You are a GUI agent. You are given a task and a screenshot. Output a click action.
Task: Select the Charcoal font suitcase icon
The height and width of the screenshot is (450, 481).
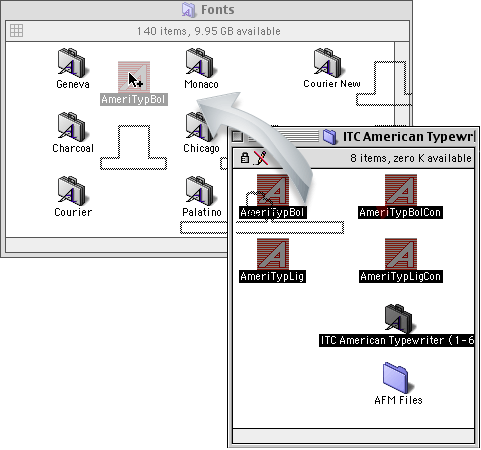click(x=71, y=127)
